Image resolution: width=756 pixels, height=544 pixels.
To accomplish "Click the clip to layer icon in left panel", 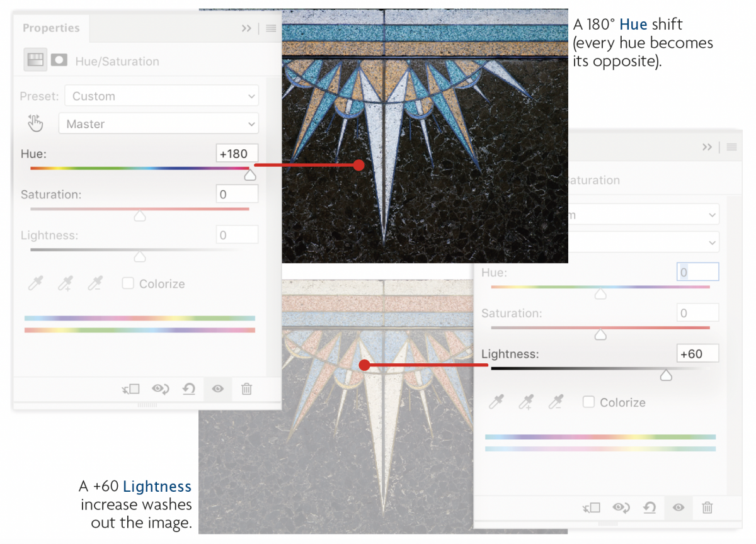I will tap(131, 389).
